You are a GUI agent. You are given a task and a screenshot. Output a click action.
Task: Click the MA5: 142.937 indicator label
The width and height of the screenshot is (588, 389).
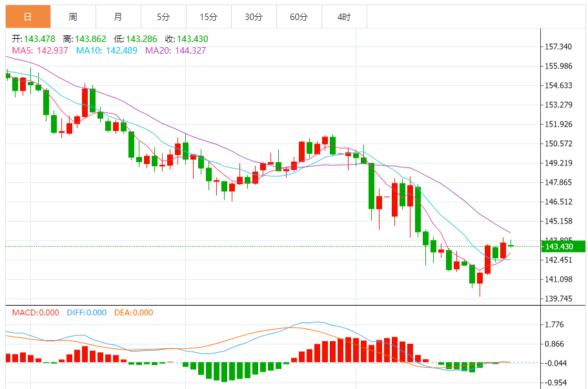tap(40, 50)
